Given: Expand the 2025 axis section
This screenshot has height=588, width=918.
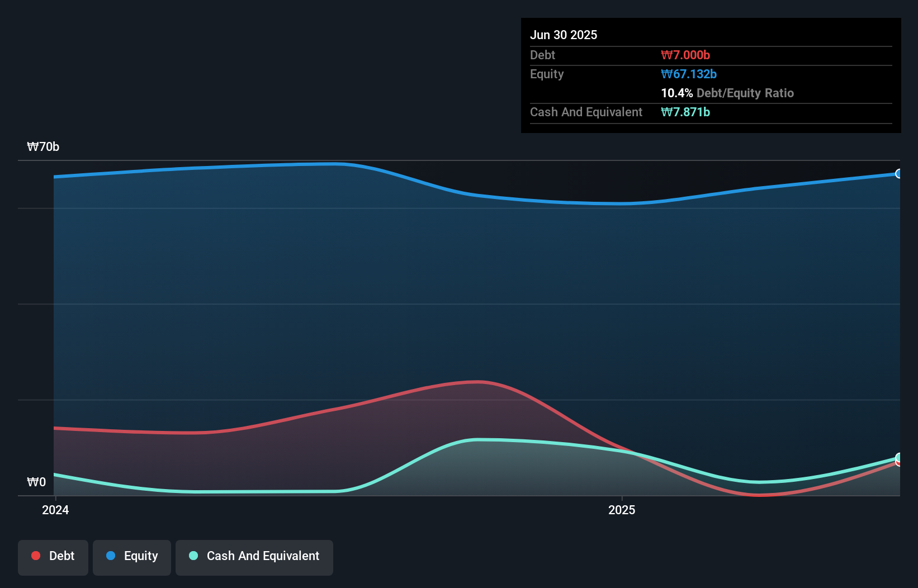Looking at the screenshot, I should [x=622, y=510].
